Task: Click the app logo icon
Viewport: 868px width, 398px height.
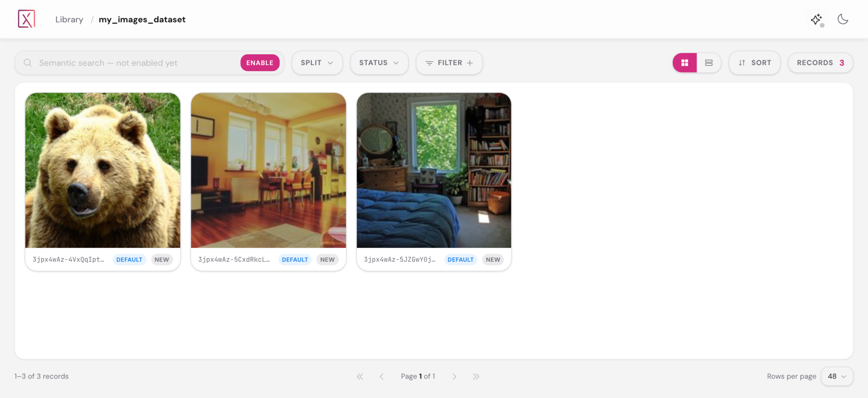Action: pos(27,19)
